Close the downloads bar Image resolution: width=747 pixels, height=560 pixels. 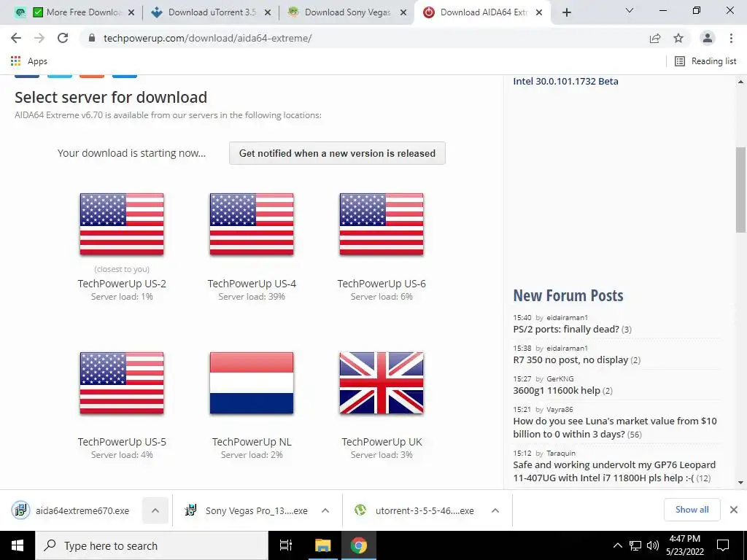[x=734, y=510]
